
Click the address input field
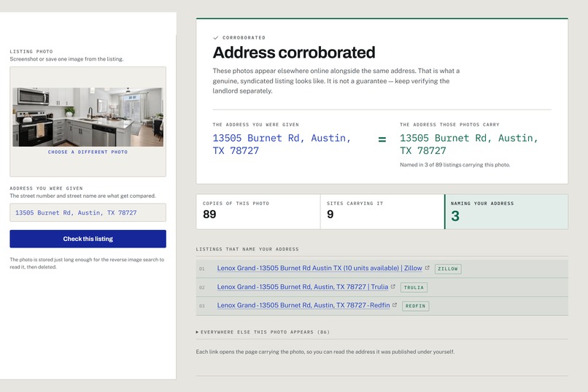(88, 212)
